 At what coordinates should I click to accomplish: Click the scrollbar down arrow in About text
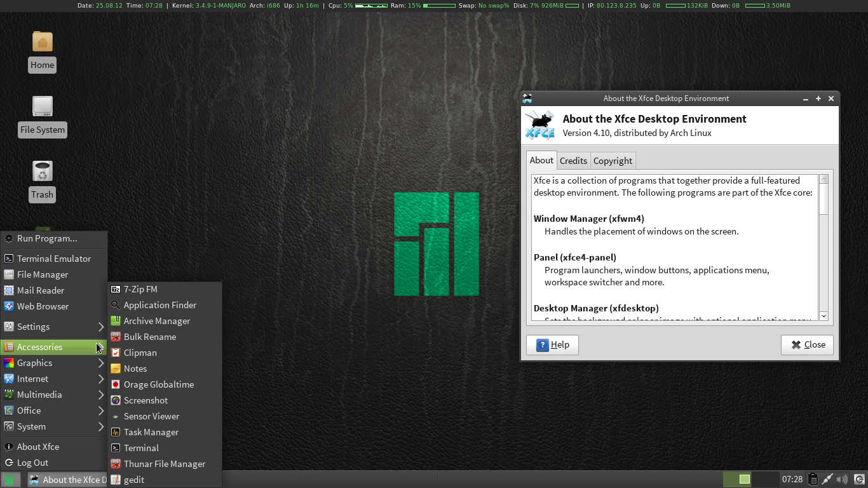point(824,316)
